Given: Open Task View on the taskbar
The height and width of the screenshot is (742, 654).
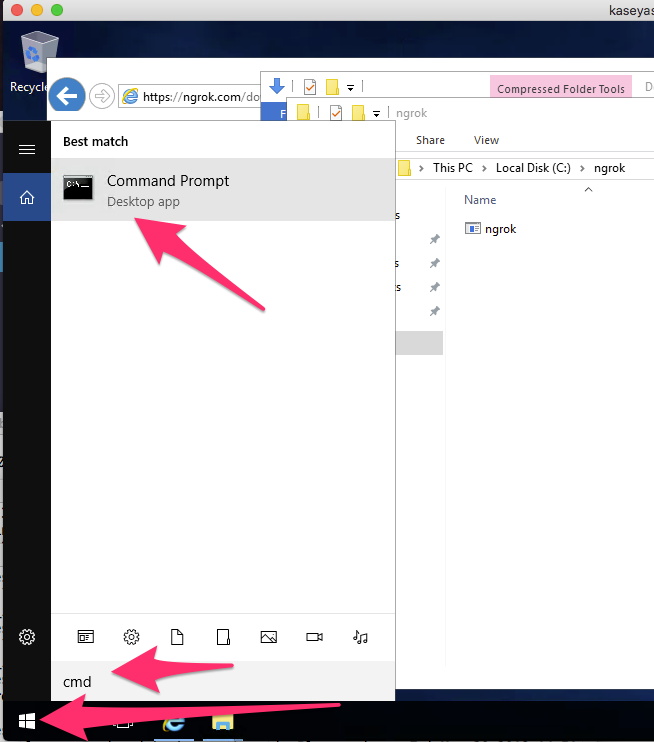Looking at the screenshot, I should [x=123, y=723].
